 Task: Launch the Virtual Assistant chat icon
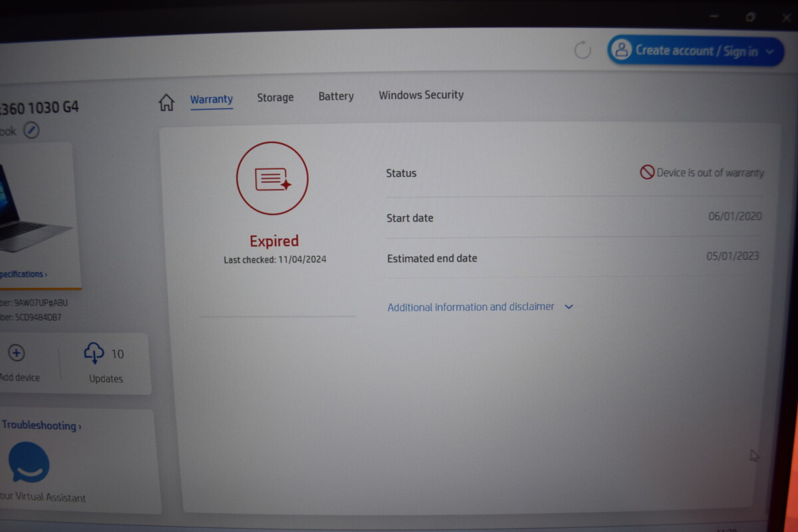coord(29,462)
